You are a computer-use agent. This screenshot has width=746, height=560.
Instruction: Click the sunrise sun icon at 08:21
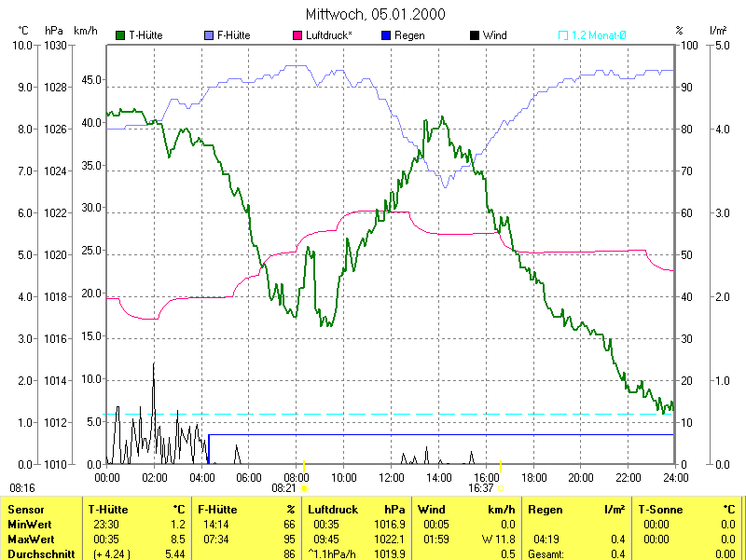coord(304,487)
